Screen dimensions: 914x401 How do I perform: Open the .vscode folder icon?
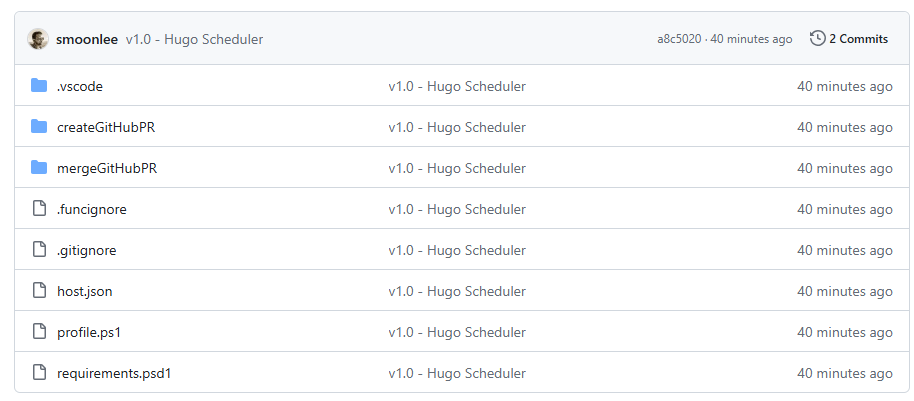(39, 86)
